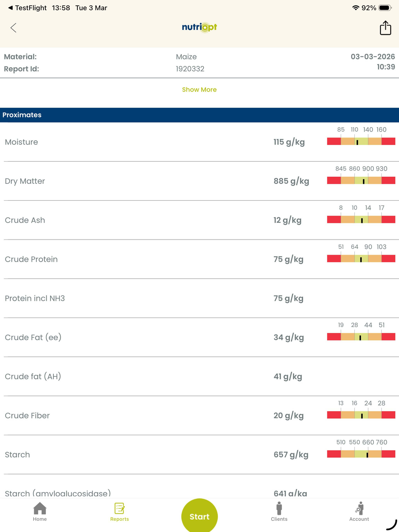
Task: Select the Proximates section header
Action: pyautogui.click(x=199, y=115)
